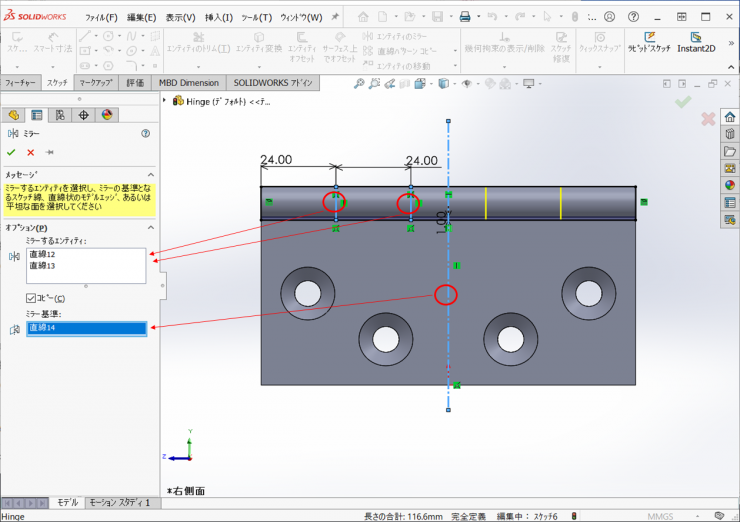Click the ラピッドスケッチ button
This screenshot has width=740, height=522.
[652, 42]
